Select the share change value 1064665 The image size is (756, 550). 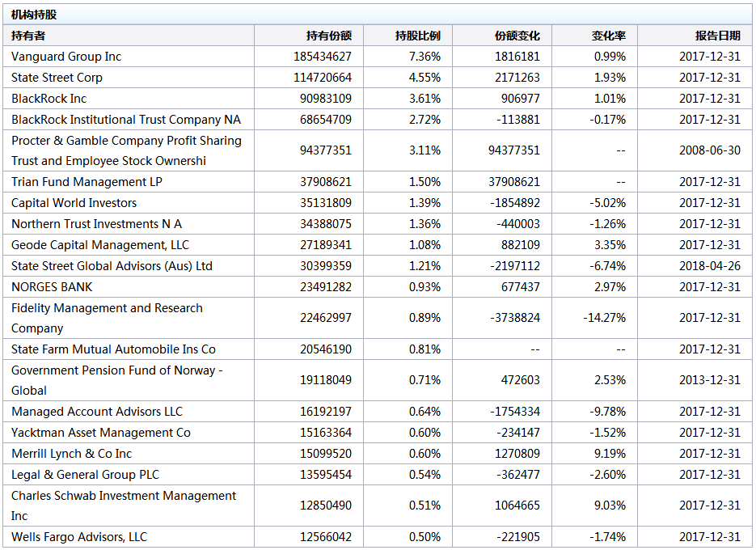click(x=517, y=506)
